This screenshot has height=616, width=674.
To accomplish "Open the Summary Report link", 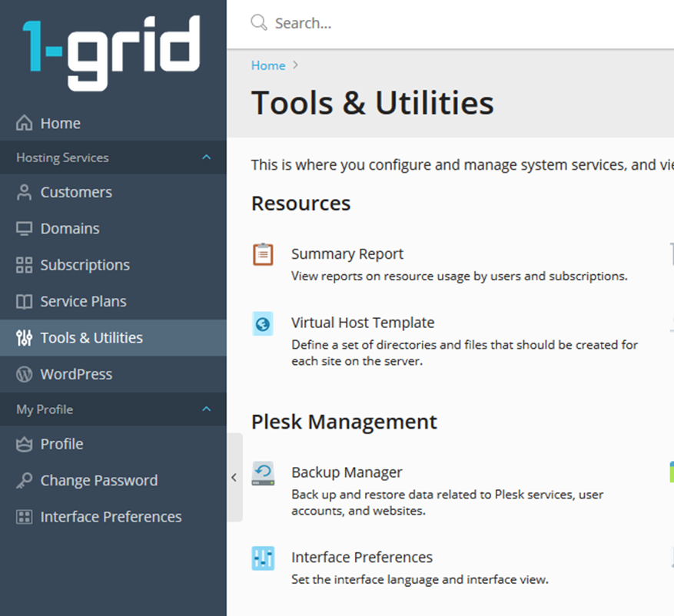I will (347, 254).
